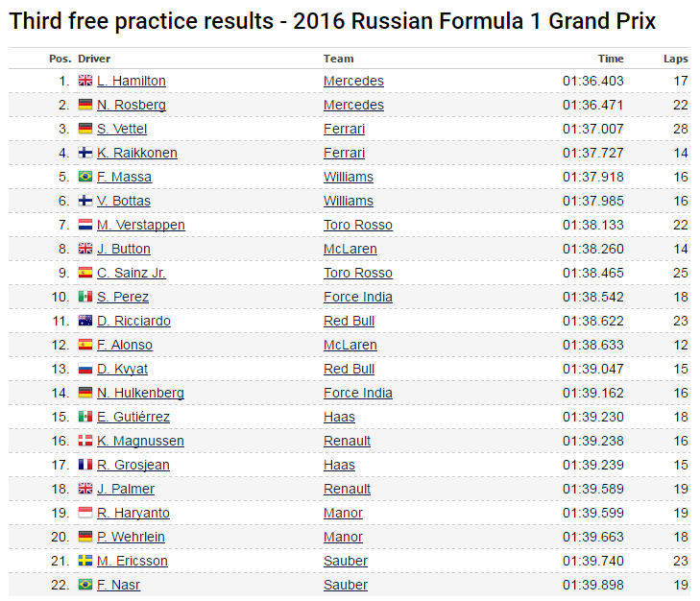Click the German flag next to S. Vettel
This screenshot has width=700, height=601.
coord(84,130)
